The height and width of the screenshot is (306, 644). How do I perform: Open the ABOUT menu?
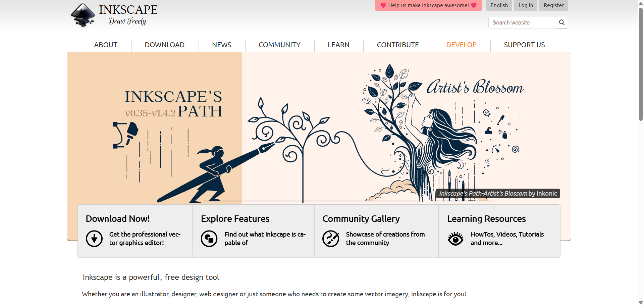[106, 45]
